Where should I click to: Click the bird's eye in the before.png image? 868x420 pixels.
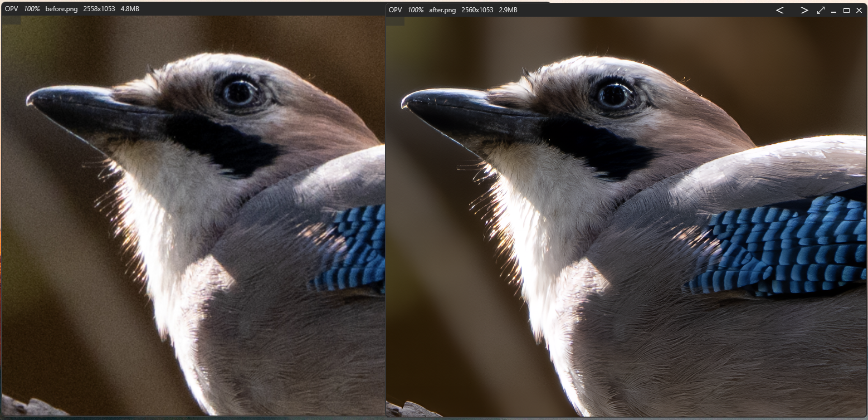(240, 92)
